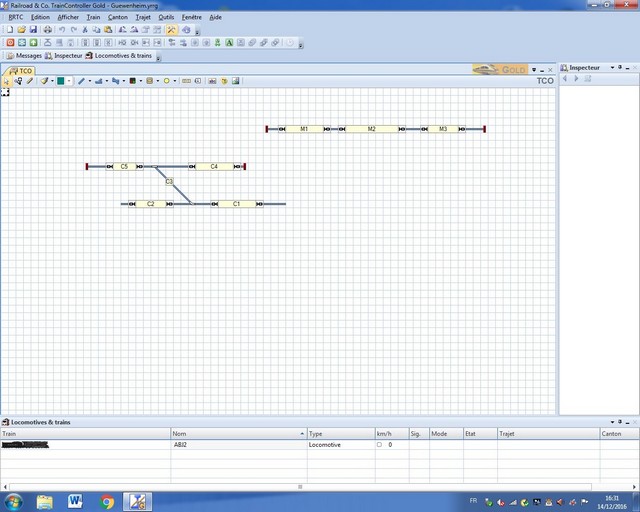Toggle the edit mode hammer-and-wrench icon
The height and width of the screenshot is (512, 640).
(x=172, y=30)
